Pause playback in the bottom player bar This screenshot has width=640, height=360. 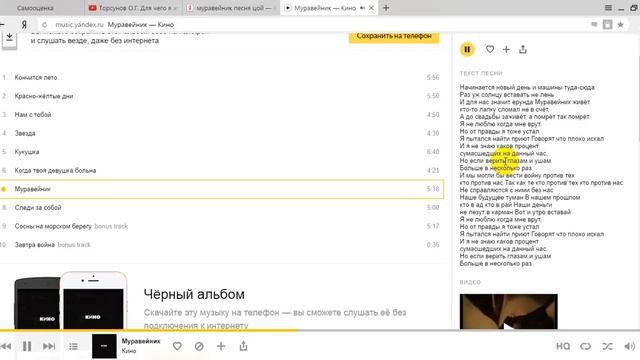click(27, 347)
